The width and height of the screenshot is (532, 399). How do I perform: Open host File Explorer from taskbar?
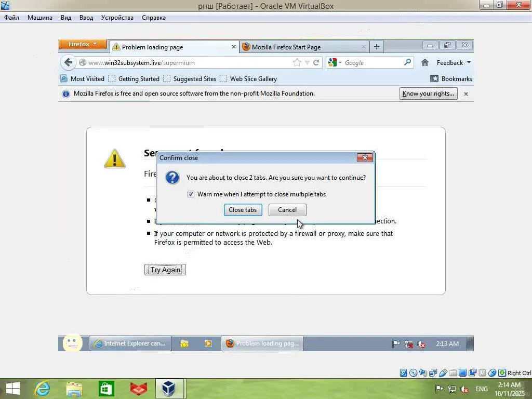coord(74,389)
